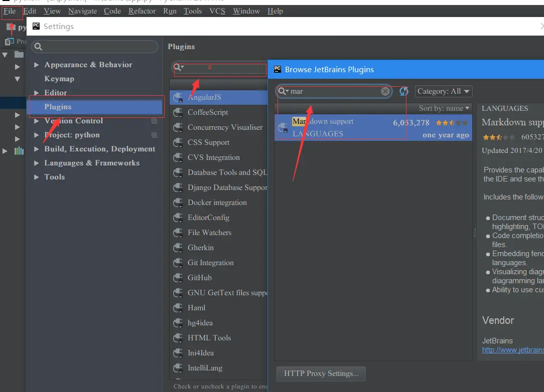Select the Git Integration plugin name
Viewport: 544px width, 392px height.
tap(211, 263)
